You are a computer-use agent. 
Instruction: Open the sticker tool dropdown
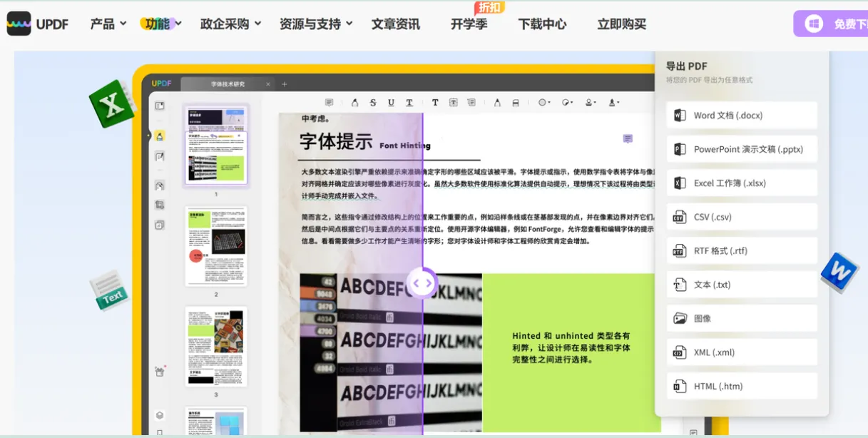(567, 103)
